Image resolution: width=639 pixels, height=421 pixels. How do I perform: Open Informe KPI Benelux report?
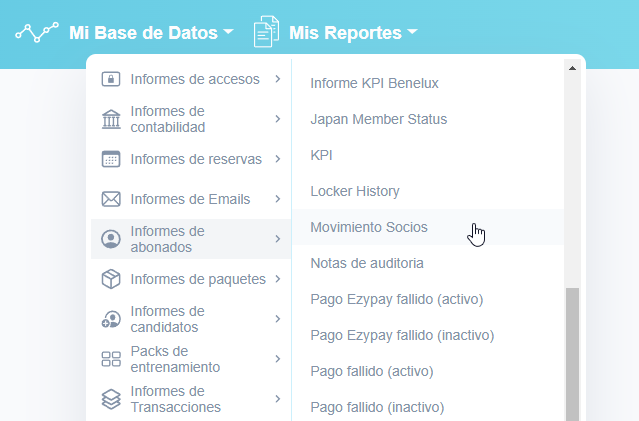click(374, 83)
